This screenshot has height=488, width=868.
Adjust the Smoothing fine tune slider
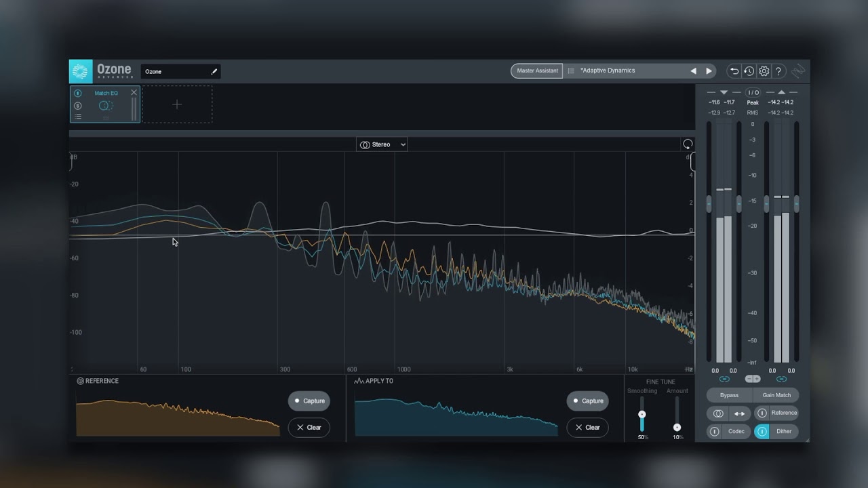point(642,414)
